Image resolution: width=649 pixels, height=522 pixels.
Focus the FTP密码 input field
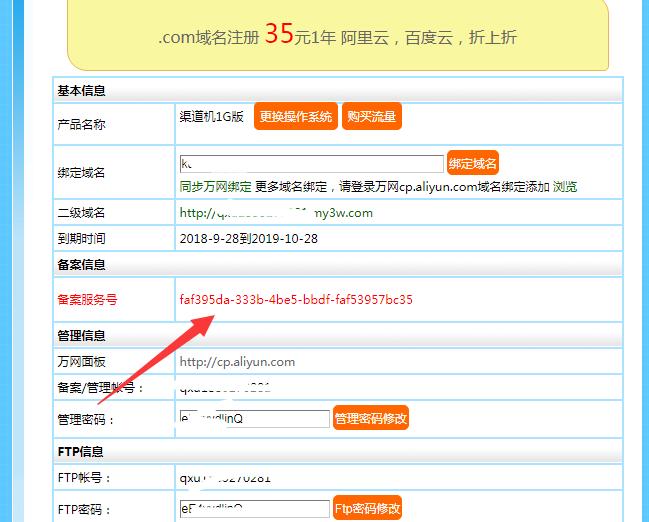click(x=254, y=509)
